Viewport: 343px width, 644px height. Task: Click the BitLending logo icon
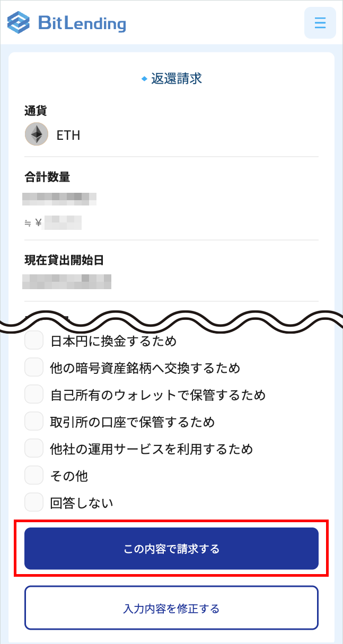click(17, 23)
